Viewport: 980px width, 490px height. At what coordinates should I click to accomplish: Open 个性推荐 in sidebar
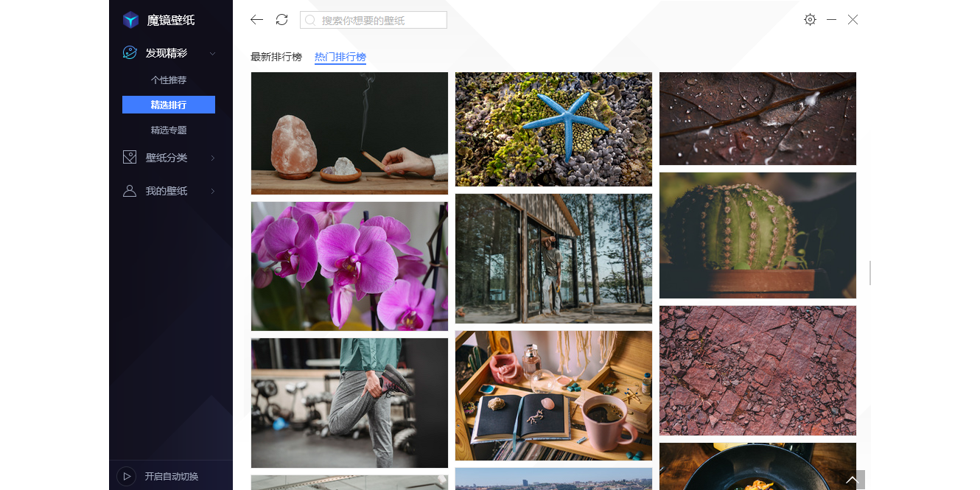point(169,80)
